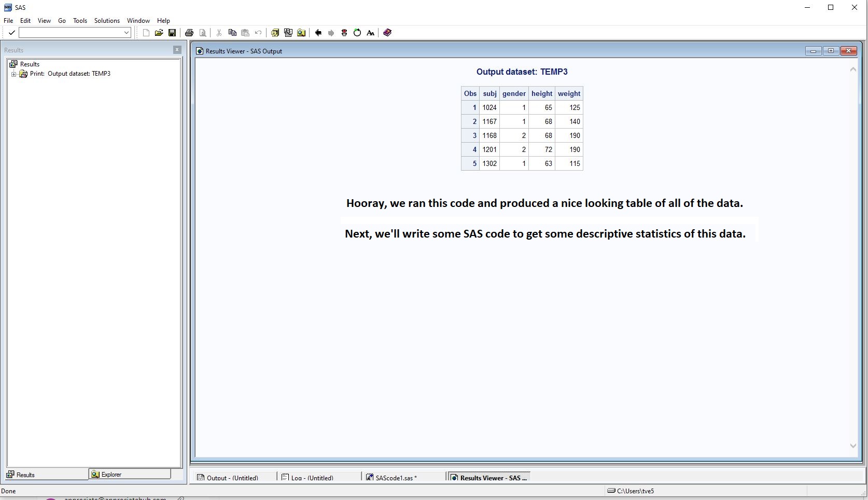Click the Stop traffic light icon
This screenshot has width=868, height=500.
(344, 33)
